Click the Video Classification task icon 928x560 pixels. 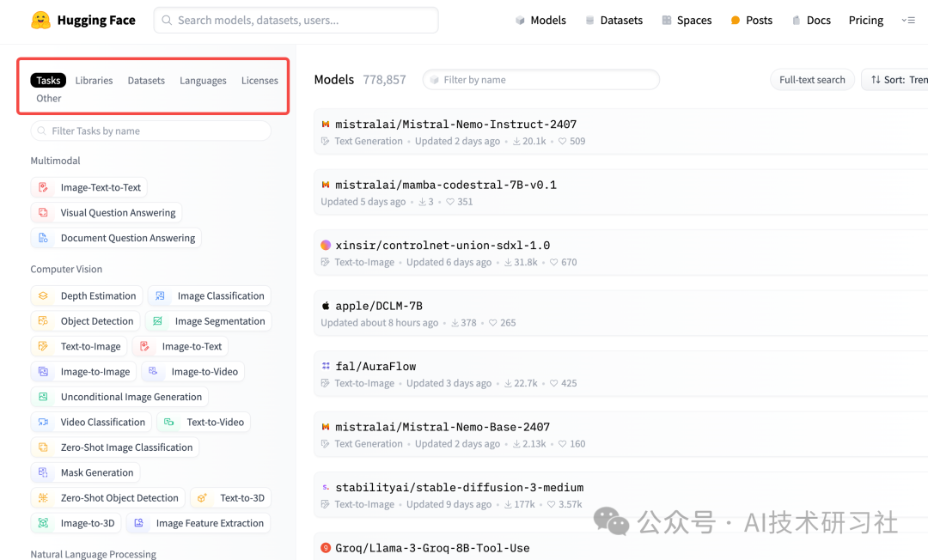coord(43,423)
